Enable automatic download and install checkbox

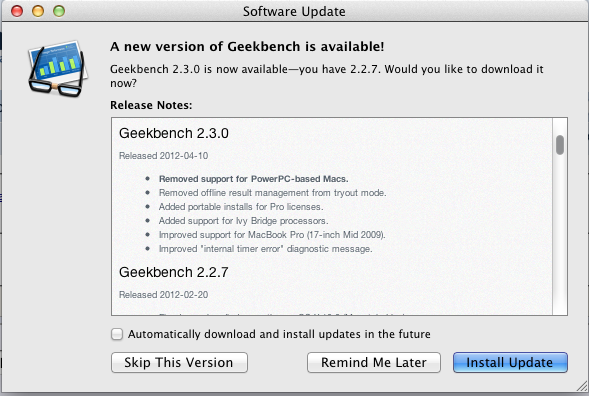pos(117,334)
